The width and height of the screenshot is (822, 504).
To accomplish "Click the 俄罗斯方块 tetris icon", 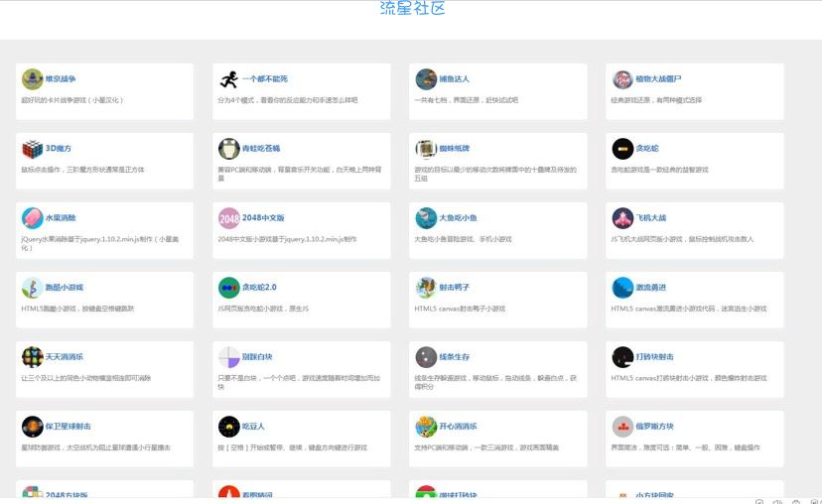I will coord(622,427).
